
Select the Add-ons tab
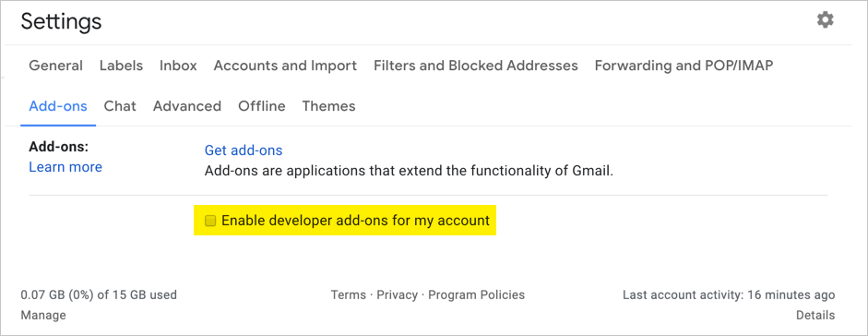point(58,106)
